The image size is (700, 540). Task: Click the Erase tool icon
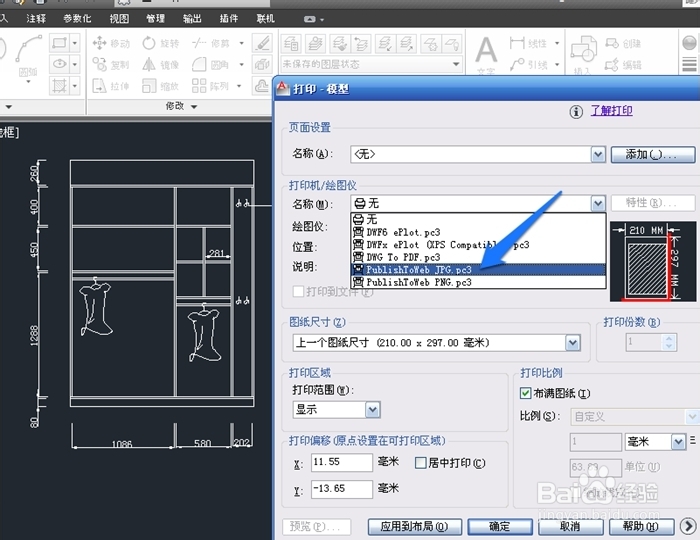[262, 43]
